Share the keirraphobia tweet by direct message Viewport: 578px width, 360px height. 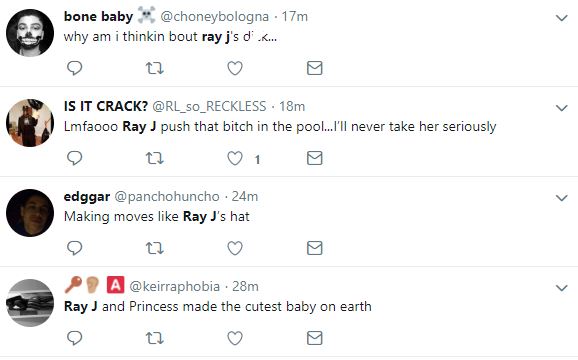pyautogui.click(x=314, y=338)
